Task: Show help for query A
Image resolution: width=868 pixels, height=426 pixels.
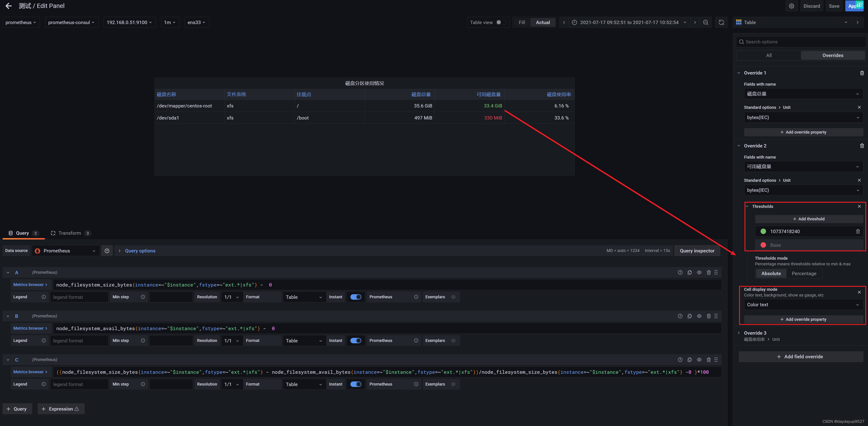Action: 680,272
